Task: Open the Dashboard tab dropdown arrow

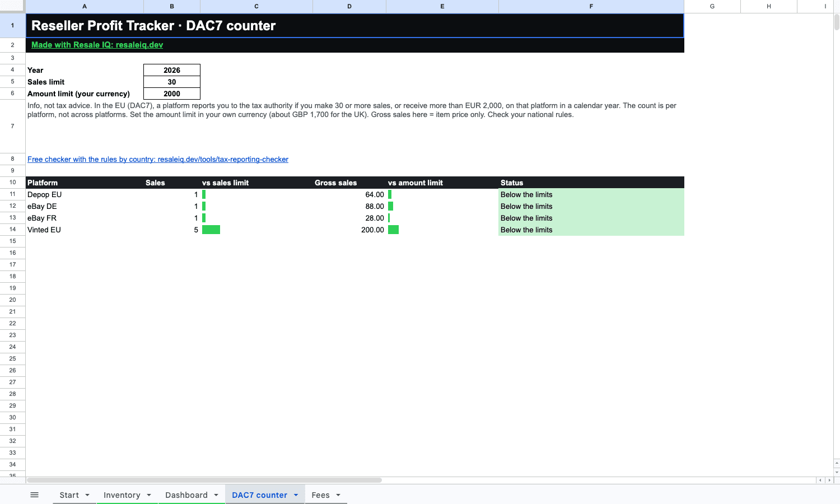Action: click(x=216, y=495)
